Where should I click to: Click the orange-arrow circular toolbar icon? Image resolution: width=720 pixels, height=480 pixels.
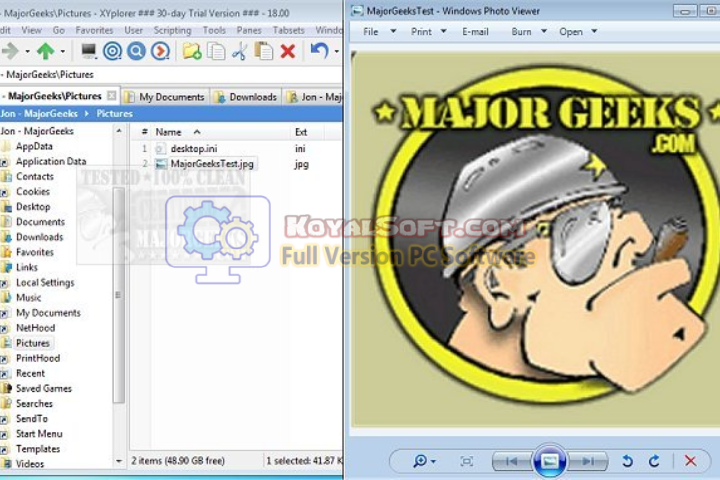[x=160, y=51]
